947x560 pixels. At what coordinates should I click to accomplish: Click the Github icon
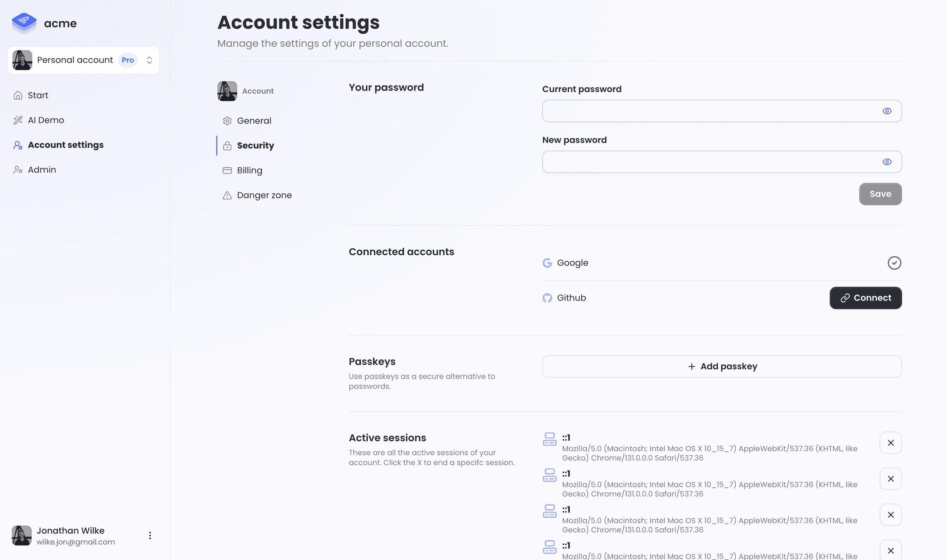tap(548, 298)
